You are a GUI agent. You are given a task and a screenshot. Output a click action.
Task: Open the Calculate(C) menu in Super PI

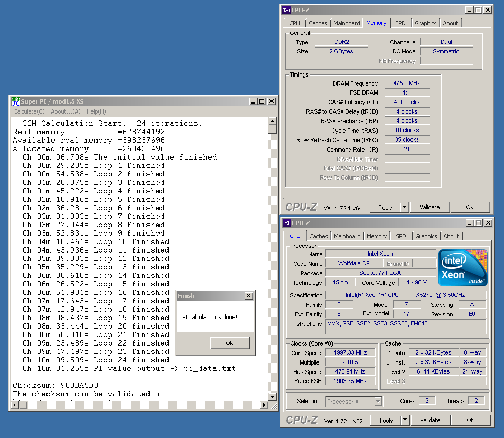29,111
